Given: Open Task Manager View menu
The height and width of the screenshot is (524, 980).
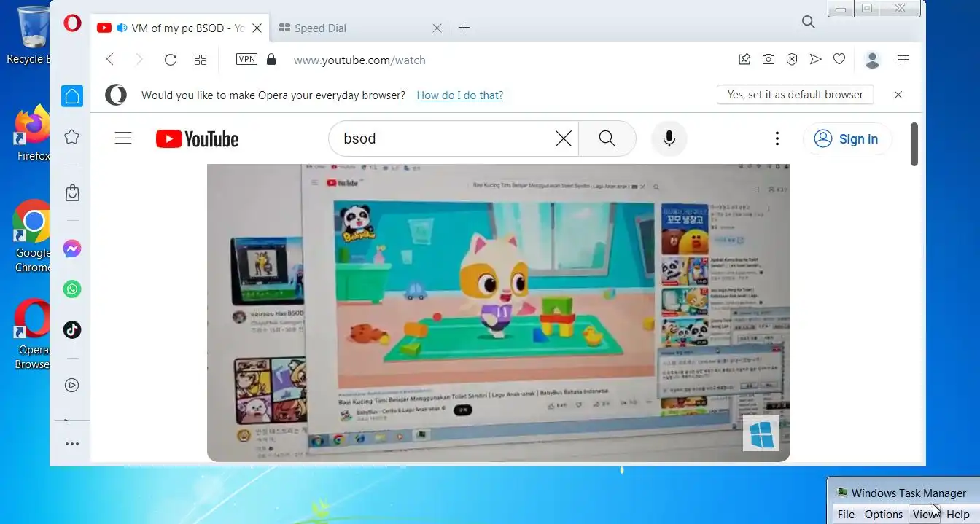Looking at the screenshot, I should click(x=926, y=515).
